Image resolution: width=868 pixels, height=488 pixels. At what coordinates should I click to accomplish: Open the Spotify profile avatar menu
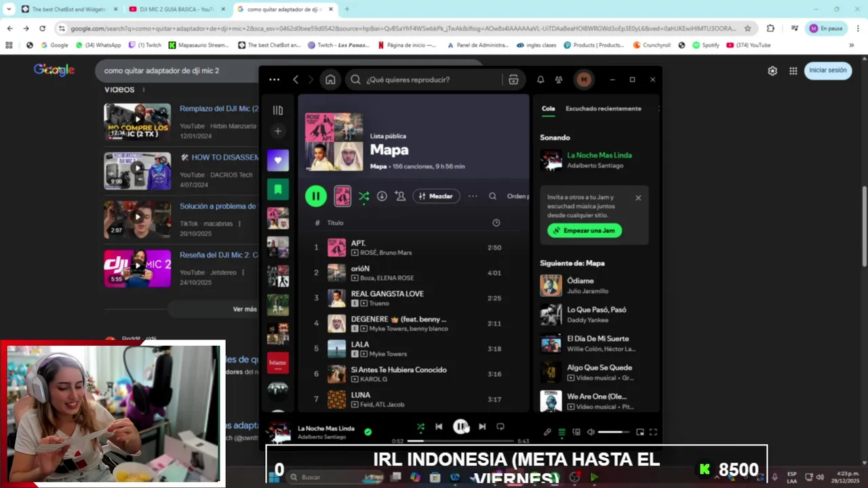(584, 79)
